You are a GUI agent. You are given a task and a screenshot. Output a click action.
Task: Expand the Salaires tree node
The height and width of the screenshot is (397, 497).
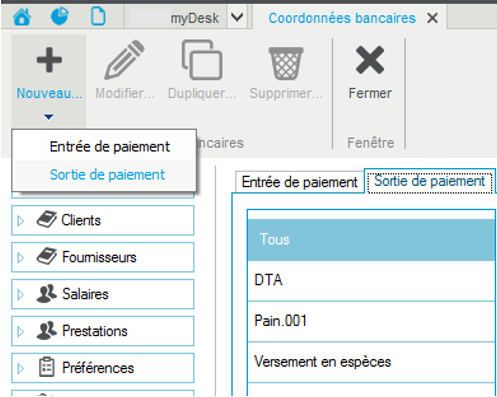(21, 295)
